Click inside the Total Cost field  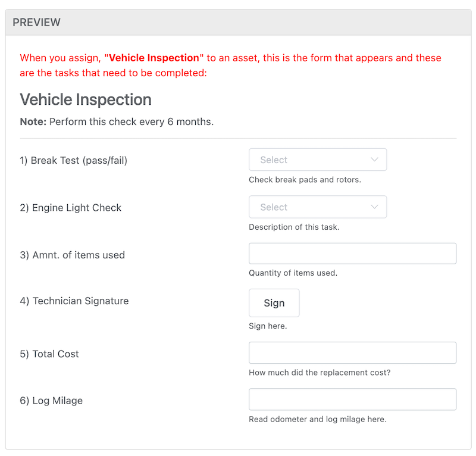point(352,352)
